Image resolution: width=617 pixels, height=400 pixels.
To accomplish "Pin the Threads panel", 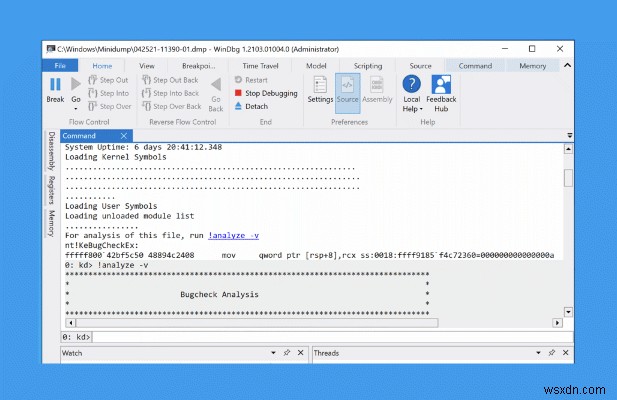I will point(552,353).
